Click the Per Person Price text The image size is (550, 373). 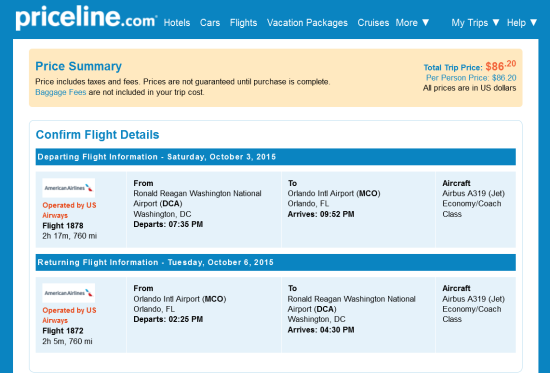(x=471, y=78)
